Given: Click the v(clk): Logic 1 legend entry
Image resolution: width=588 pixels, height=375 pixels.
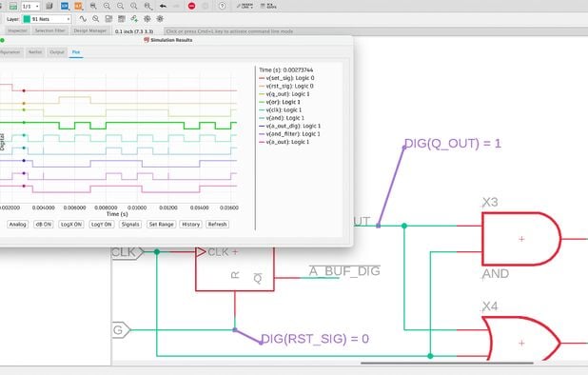Looking at the screenshot, I should click(x=281, y=109).
